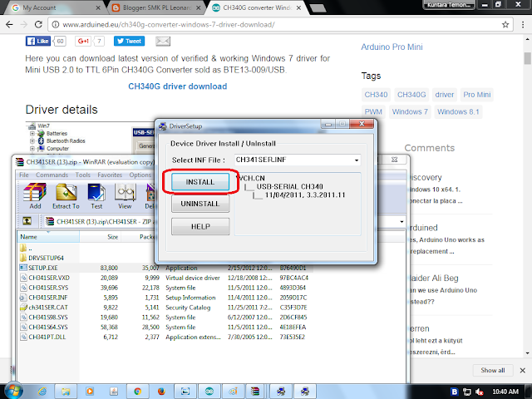The width and height of the screenshot is (532, 399).
Task: Open the Commands menu in WinRAR
Action: click(52, 175)
